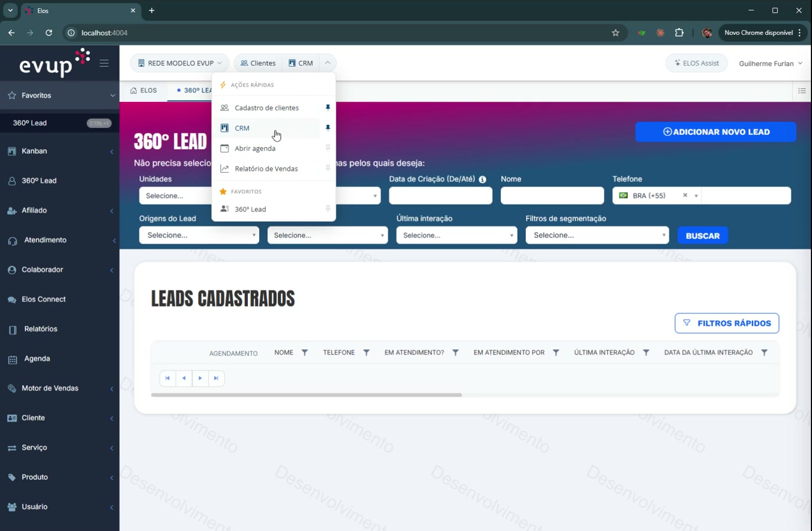The width and height of the screenshot is (812, 531).
Task: Click info icon next to Data de Criação
Action: pos(482,179)
